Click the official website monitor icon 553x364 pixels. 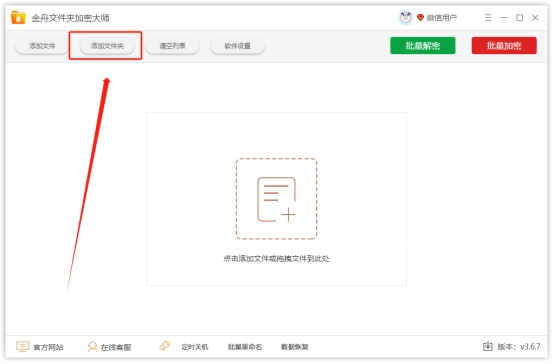[x=23, y=347]
